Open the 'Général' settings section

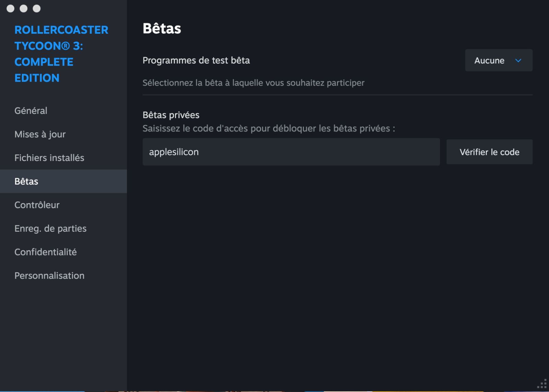pyautogui.click(x=31, y=111)
